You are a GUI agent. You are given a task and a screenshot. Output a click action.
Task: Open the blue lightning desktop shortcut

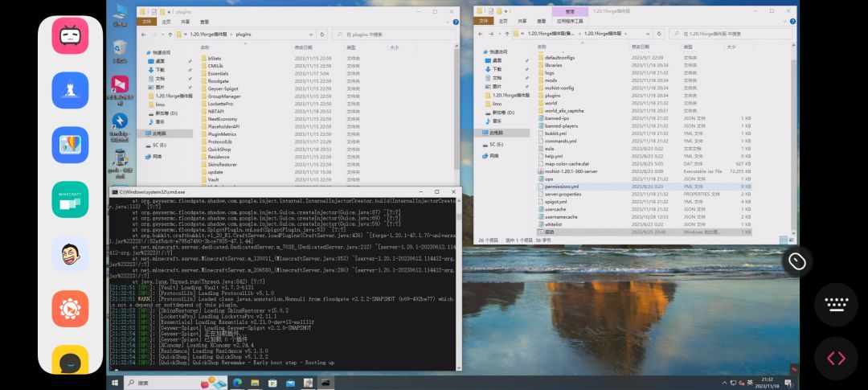(120, 126)
